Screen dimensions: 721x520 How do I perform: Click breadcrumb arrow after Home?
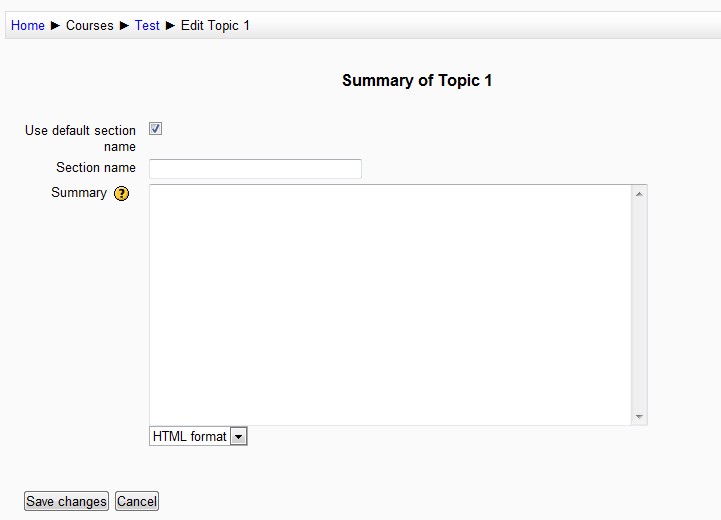[55, 25]
